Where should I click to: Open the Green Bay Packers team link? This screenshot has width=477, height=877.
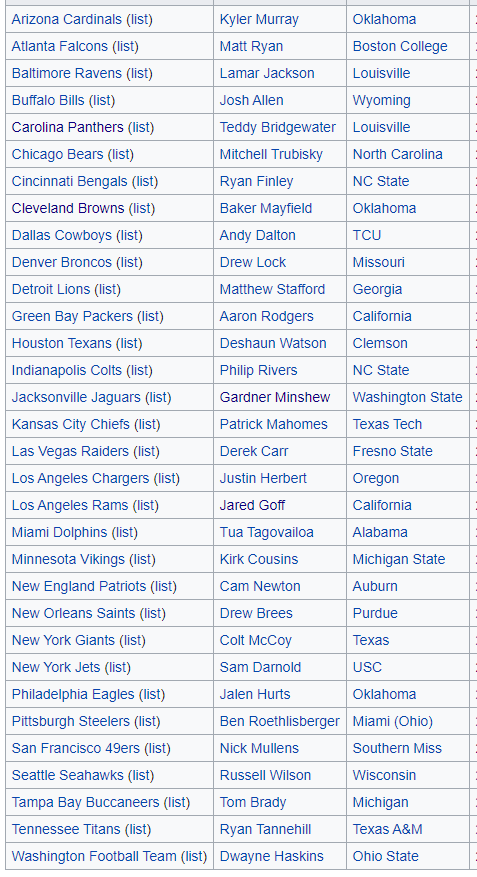72,316
